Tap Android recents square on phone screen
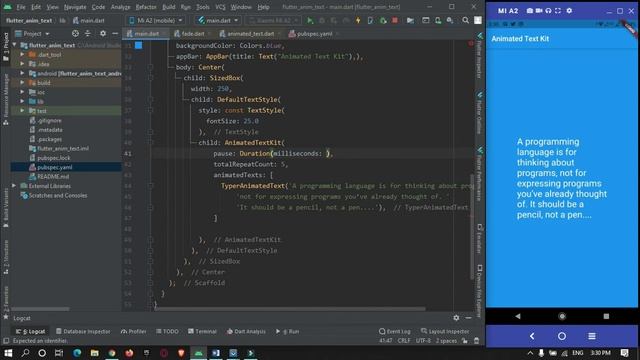Image resolution: width=640 pixels, height=360 pixels. pyautogui.click(x=606, y=316)
